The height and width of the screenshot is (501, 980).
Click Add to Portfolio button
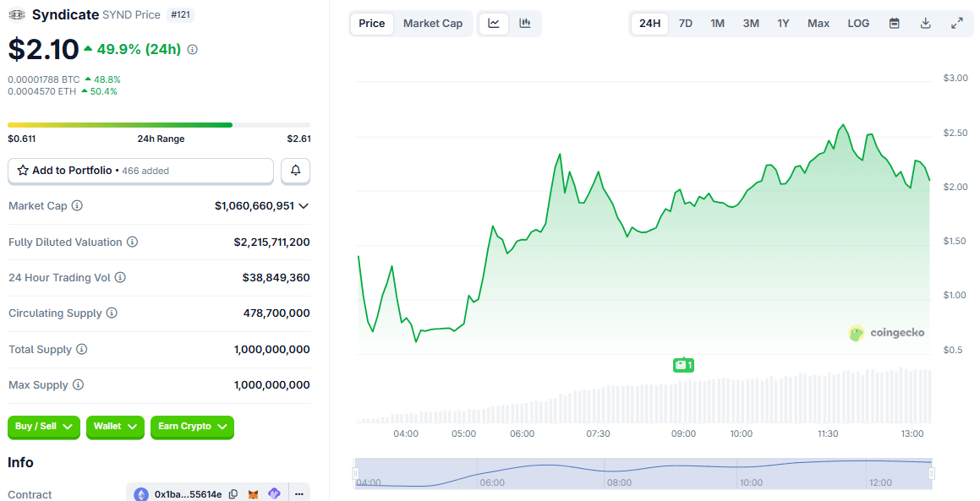click(140, 171)
